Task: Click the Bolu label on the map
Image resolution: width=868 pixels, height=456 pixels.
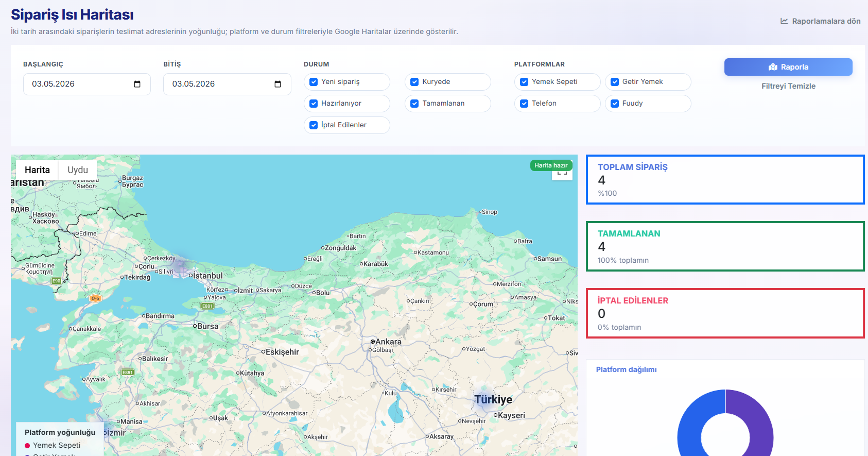Action: 323,293
